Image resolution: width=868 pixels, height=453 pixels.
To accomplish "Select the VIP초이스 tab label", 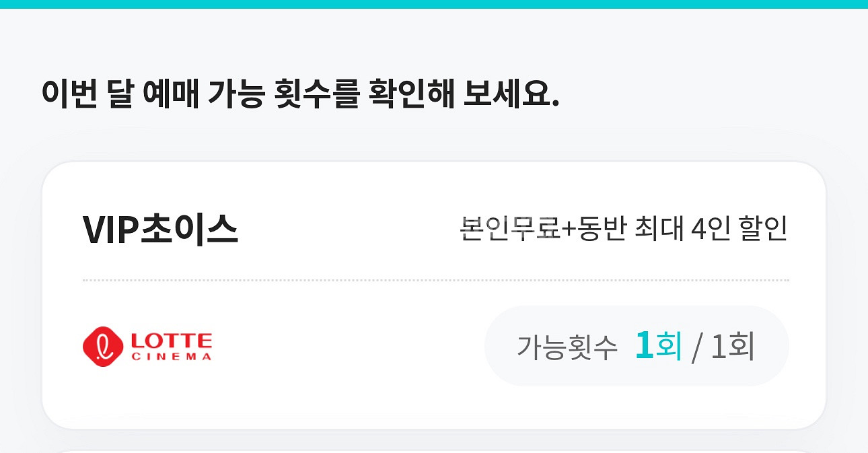I will click(161, 229).
